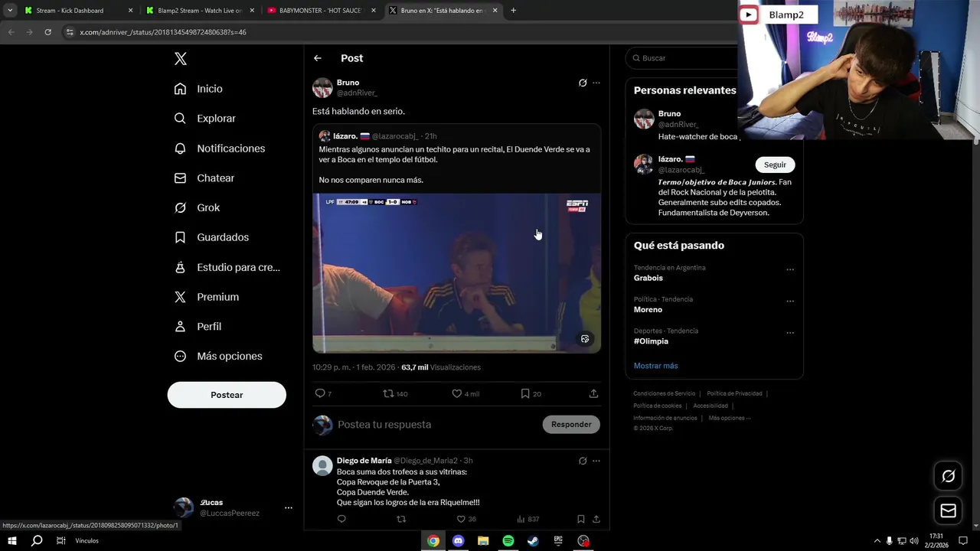Open the tab search dropdown arrow

coord(9,11)
